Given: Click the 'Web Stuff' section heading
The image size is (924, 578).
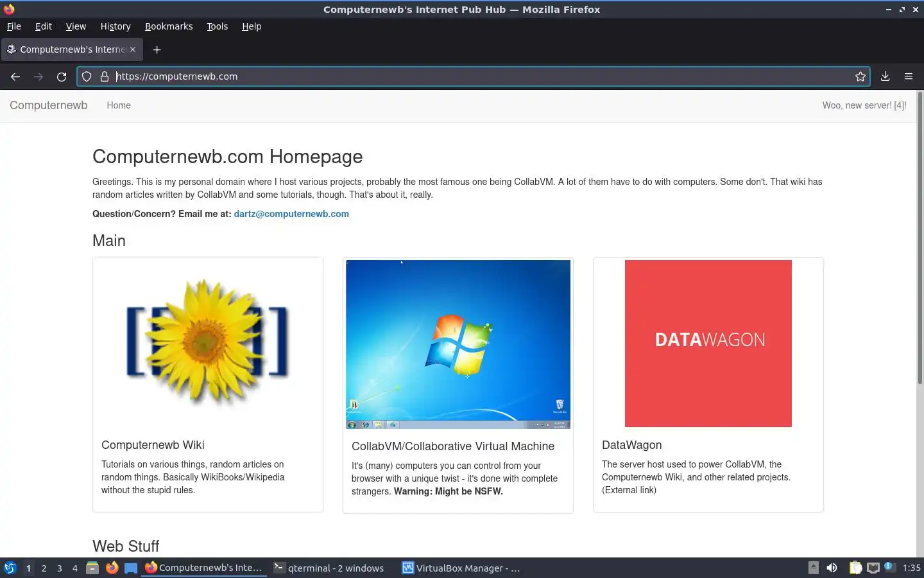Looking at the screenshot, I should [x=126, y=546].
